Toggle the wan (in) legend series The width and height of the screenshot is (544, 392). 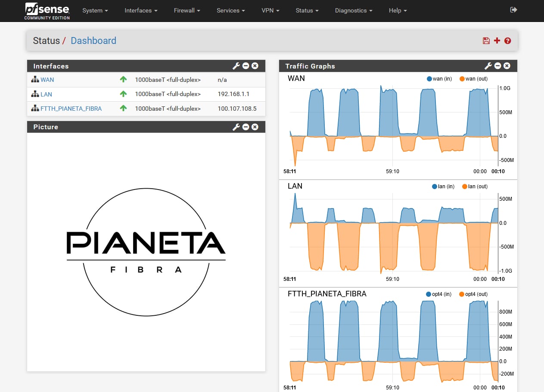point(439,79)
